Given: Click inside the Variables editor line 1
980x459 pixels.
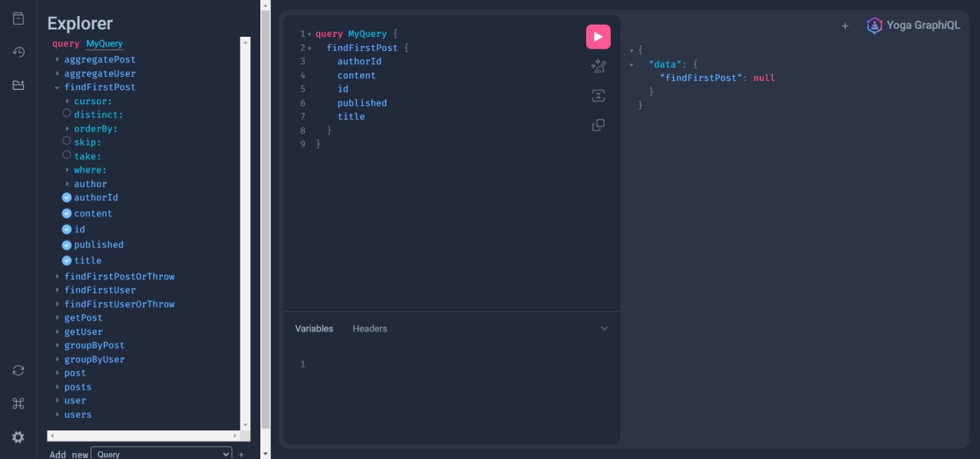Looking at the screenshot, I should point(454,364).
